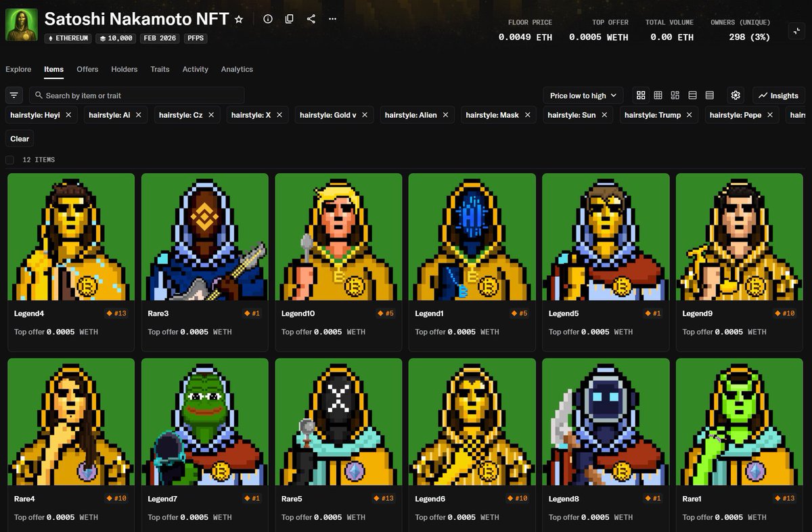Remove the hairstyle: Ai filter
812x532 pixels.
pyautogui.click(x=139, y=115)
